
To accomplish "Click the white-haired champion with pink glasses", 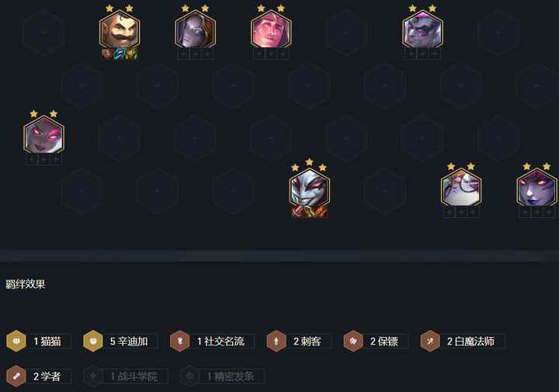I will point(422,30).
